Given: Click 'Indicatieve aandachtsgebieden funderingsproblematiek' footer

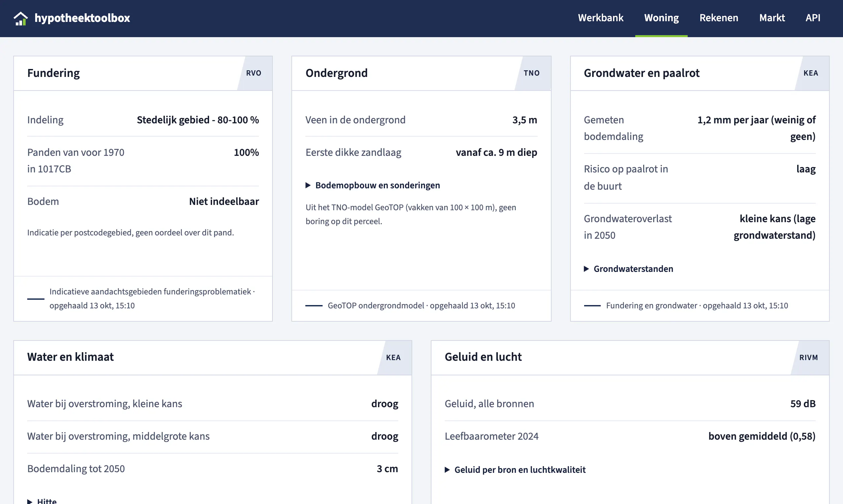Looking at the screenshot, I should point(152,298).
